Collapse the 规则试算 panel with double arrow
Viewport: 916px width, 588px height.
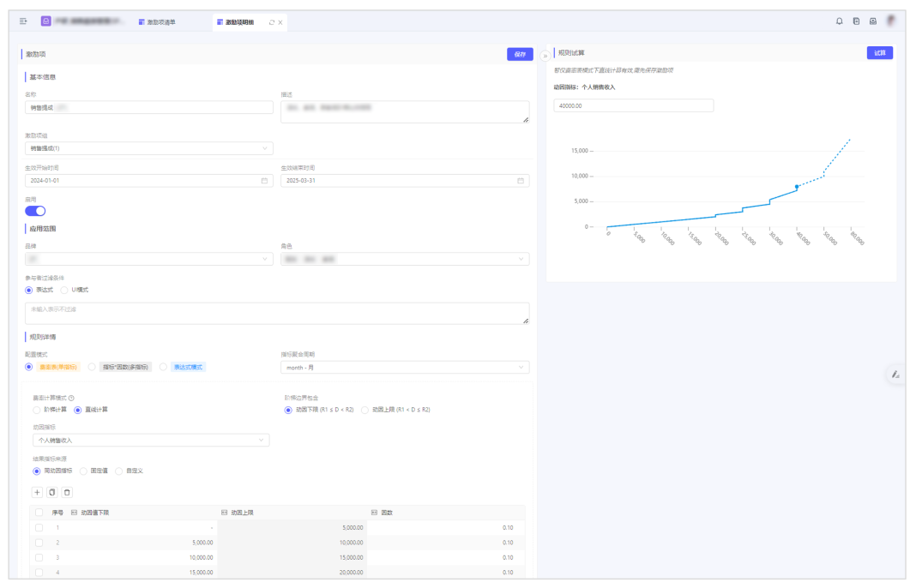point(545,56)
